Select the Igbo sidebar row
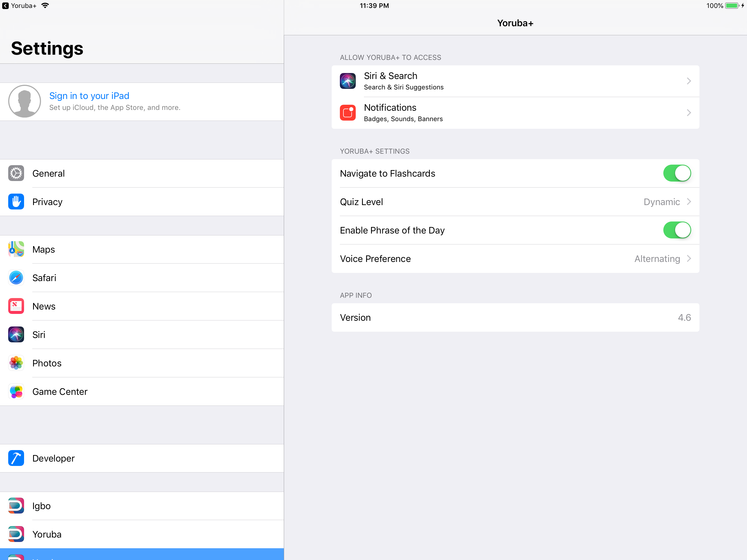This screenshot has height=560, width=747. (142, 506)
